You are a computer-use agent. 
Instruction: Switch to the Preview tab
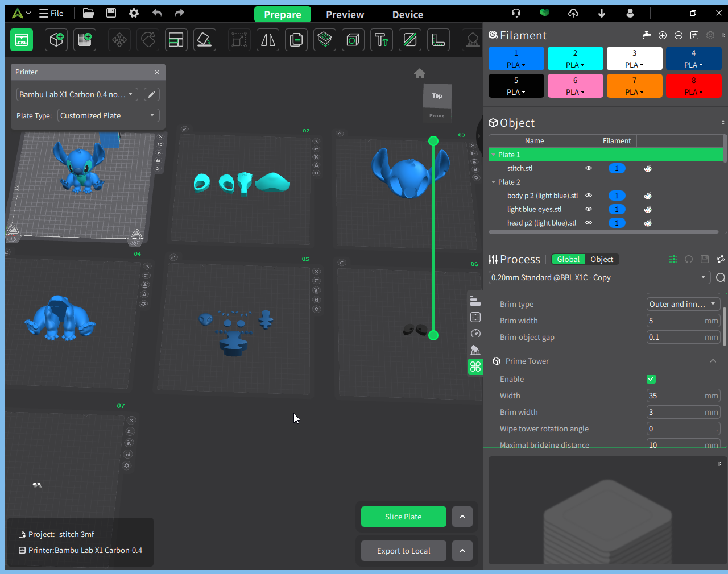click(345, 14)
